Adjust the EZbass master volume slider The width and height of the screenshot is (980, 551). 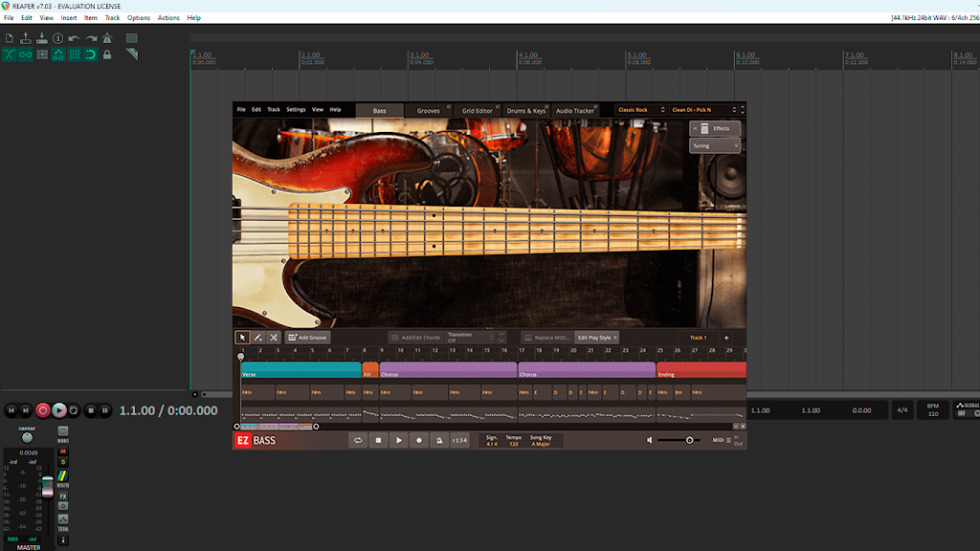click(x=679, y=440)
